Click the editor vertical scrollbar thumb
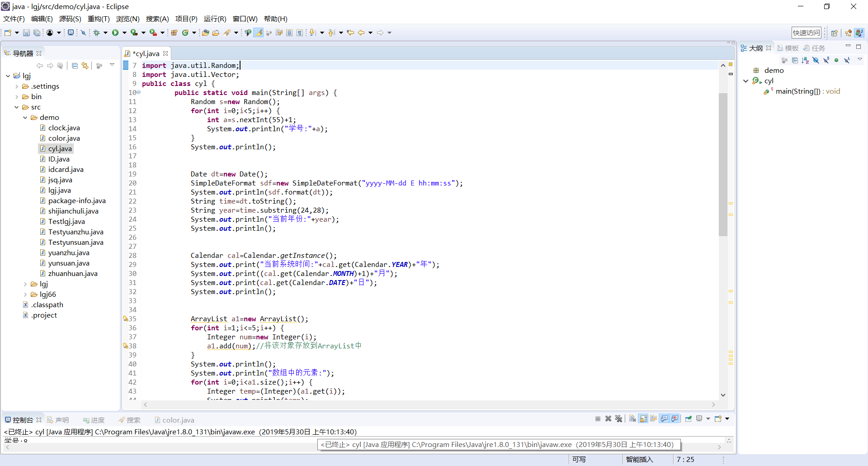The image size is (868, 466). click(723, 164)
